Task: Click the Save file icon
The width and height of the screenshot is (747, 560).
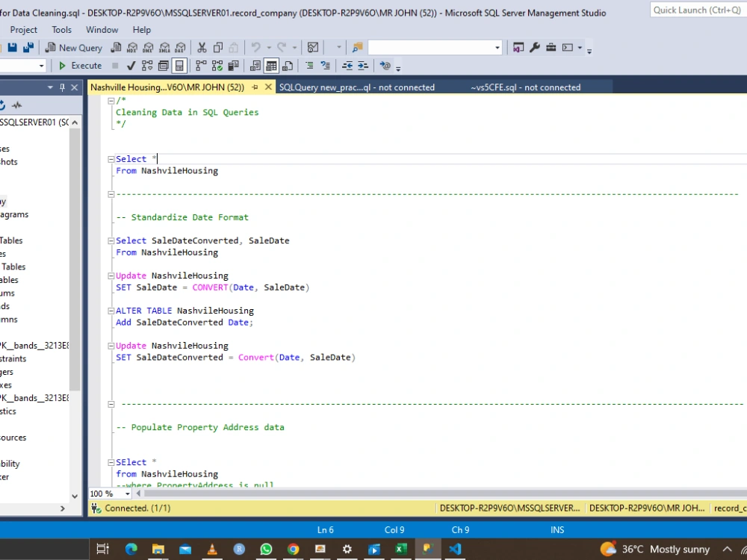Action: (x=13, y=47)
